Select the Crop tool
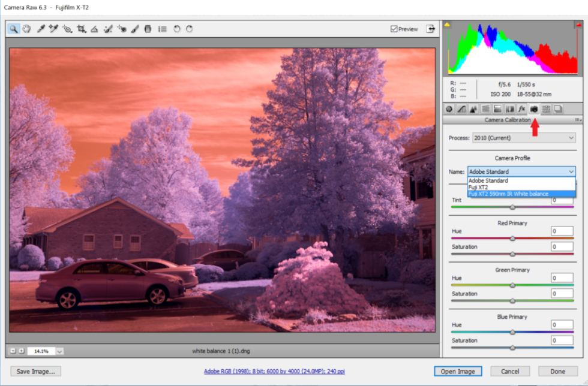The image size is (588, 386). pyautogui.click(x=82, y=29)
